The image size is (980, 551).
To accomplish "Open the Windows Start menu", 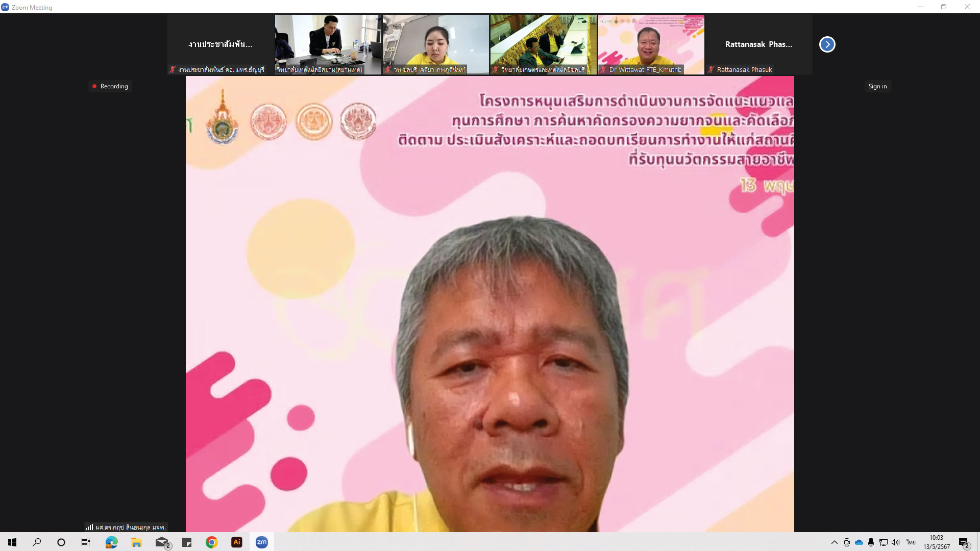I will click(12, 542).
